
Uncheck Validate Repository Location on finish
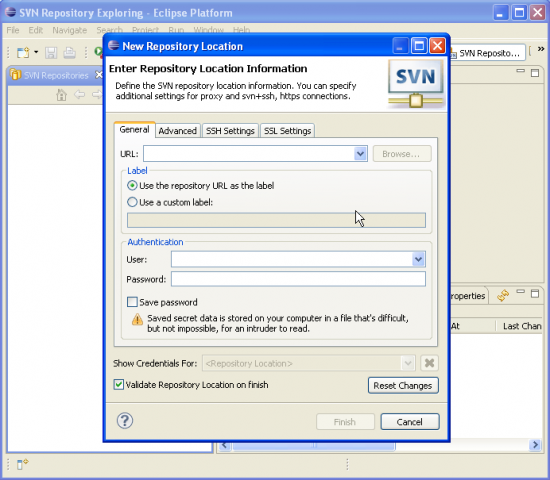tap(119, 385)
